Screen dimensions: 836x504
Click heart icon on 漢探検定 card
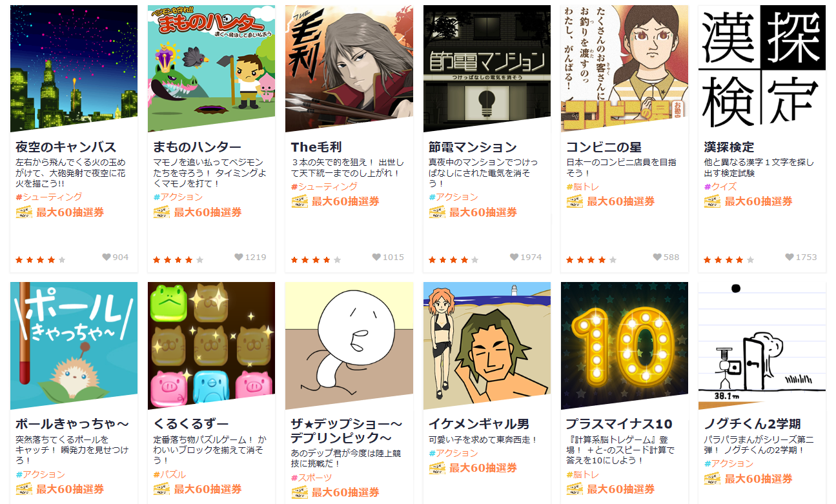pyautogui.click(x=790, y=257)
